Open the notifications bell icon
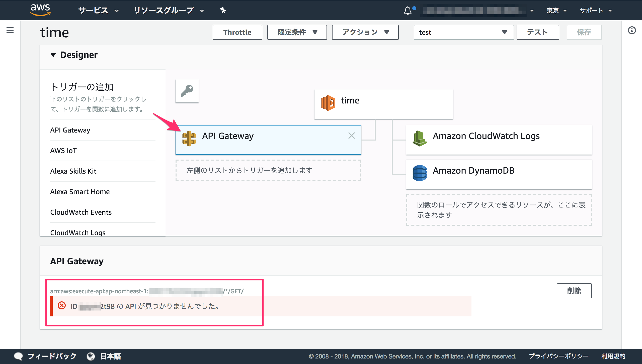The image size is (642, 364). (x=408, y=11)
